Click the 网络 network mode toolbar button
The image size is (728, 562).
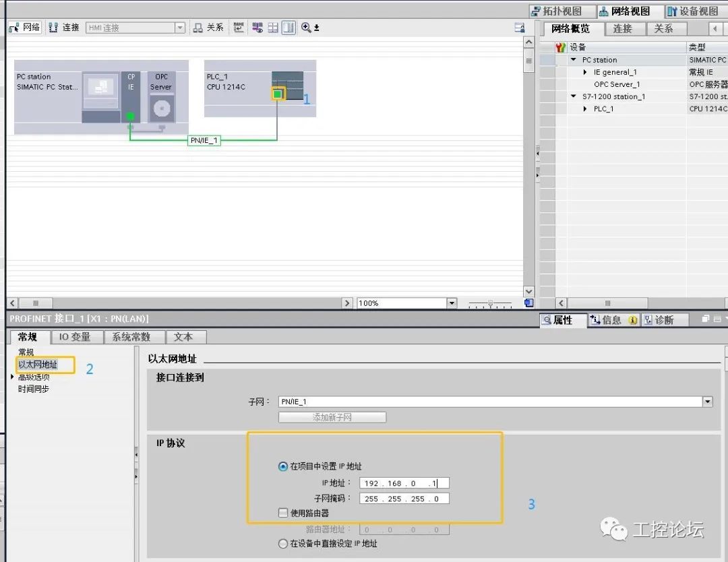tap(25, 28)
